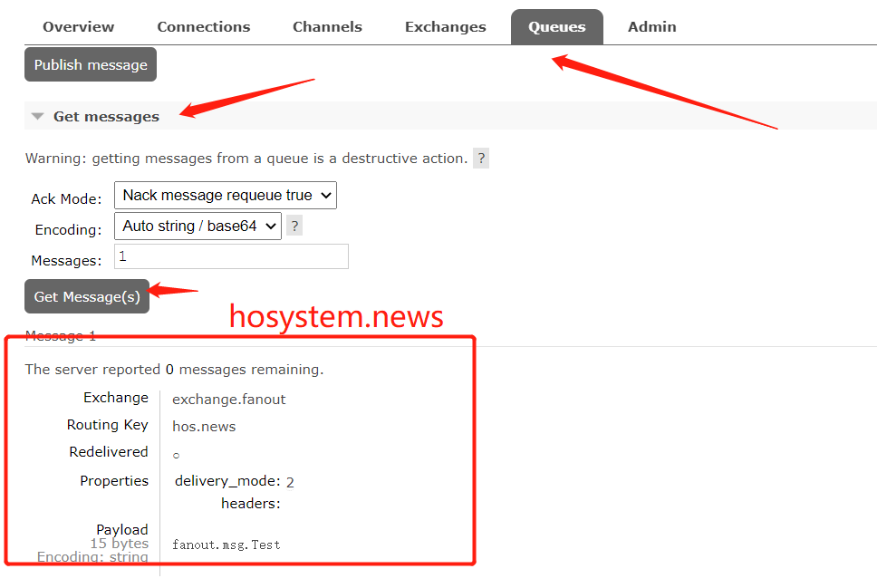Click the headers property label
Viewport: 877px width, 588px height.
click(251, 504)
